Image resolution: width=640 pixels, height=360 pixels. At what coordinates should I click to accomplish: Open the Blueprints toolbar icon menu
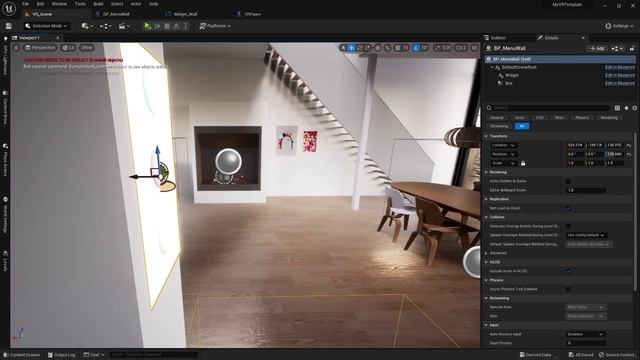[105, 26]
